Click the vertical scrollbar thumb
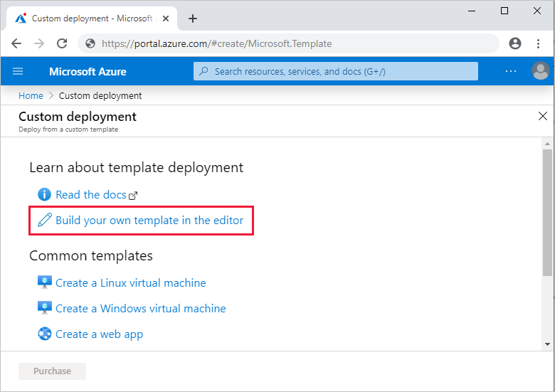Viewport: 555px width, 392px height. pos(548,212)
